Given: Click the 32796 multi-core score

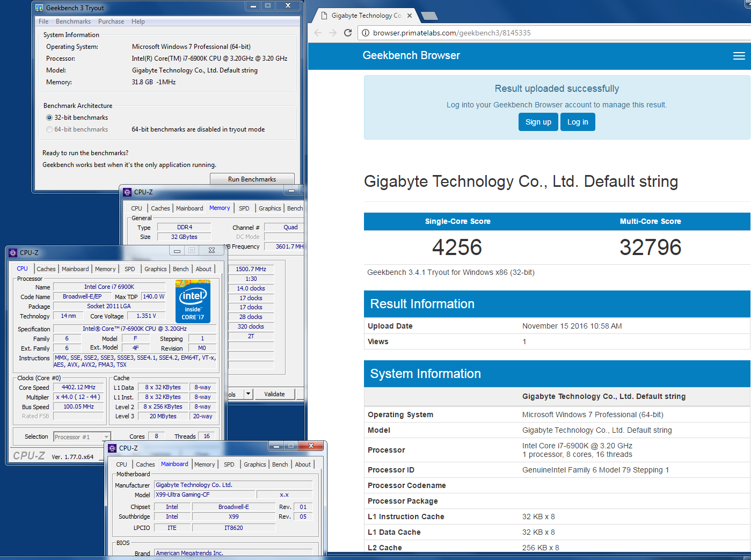Looking at the screenshot, I should [651, 248].
